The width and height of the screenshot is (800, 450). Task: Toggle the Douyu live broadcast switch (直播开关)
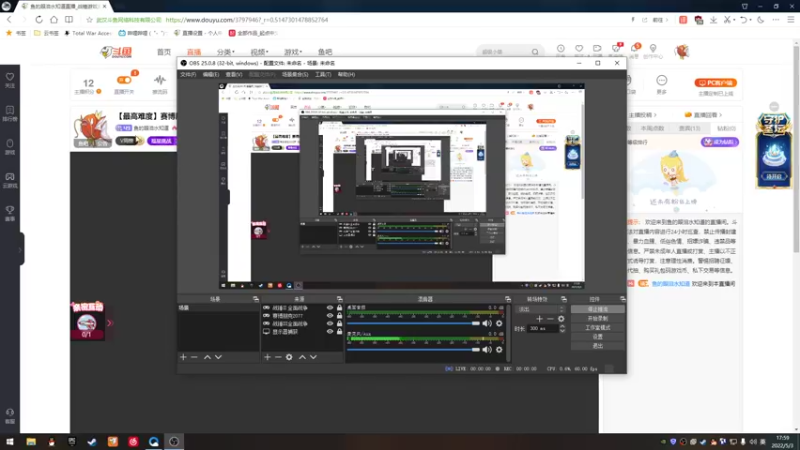point(124,80)
